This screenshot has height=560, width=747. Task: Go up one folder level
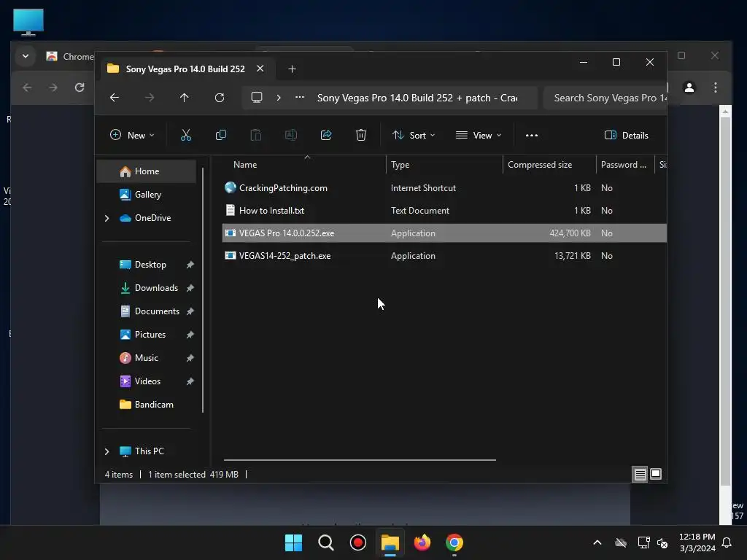pyautogui.click(x=185, y=98)
